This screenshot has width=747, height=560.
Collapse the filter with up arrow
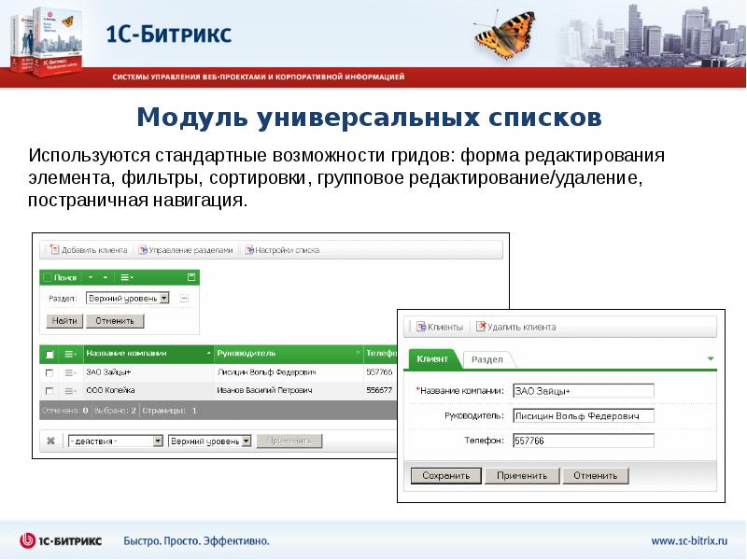tap(106, 277)
